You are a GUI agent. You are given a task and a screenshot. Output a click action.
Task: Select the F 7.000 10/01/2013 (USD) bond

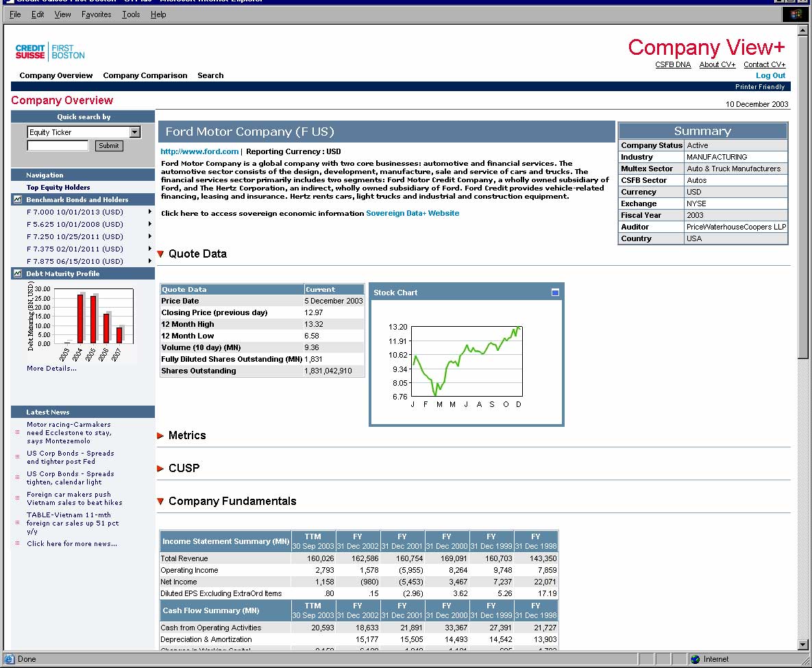[x=75, y=212]
